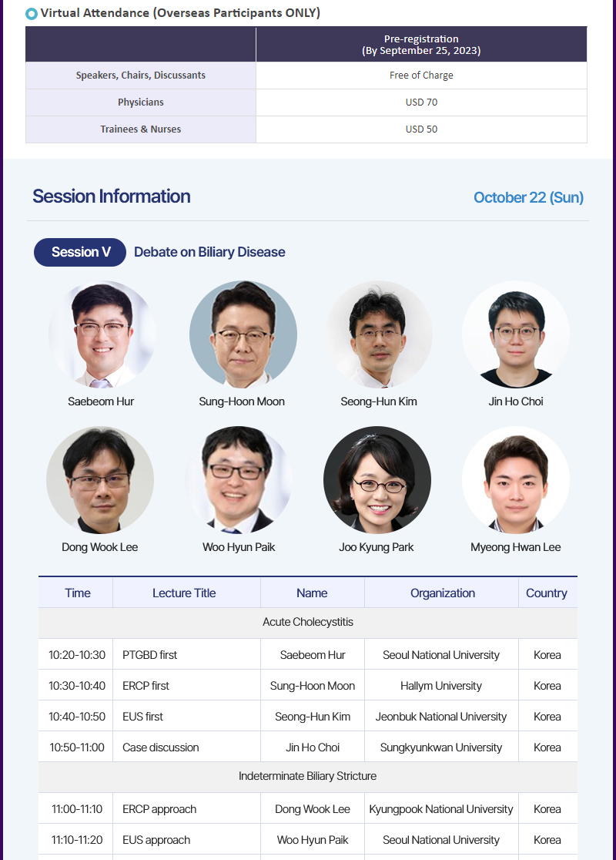Click the Country column header

(547, 593)
